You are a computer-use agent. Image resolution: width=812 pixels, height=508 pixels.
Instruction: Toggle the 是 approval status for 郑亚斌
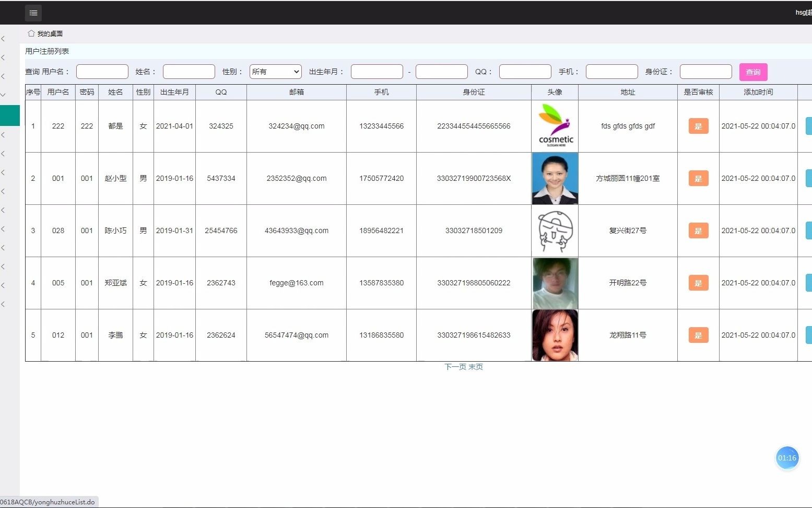click(698, 283)
